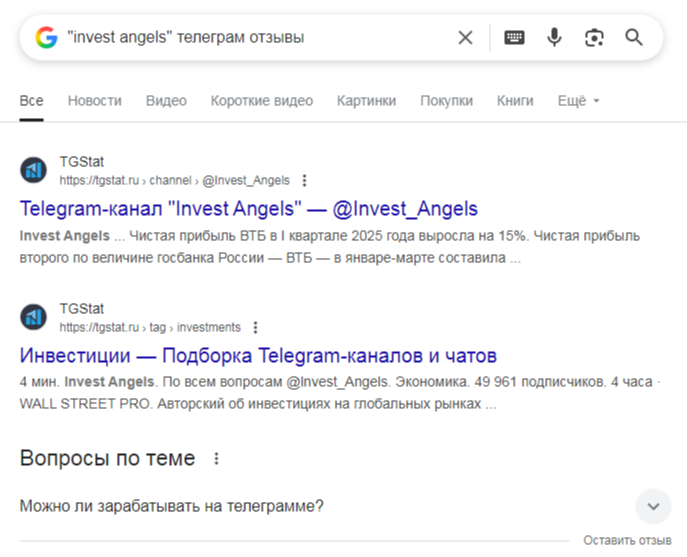Select the Все tab

click(x=31, y=101)
